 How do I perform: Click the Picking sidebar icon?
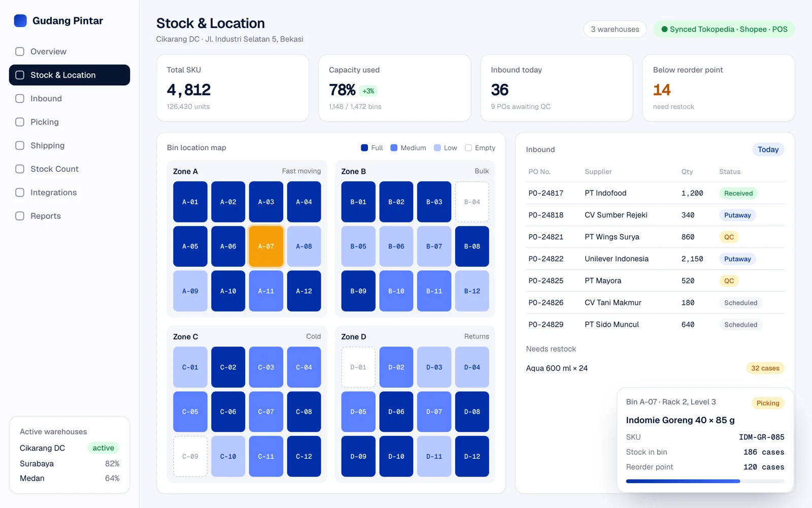point(20,122)
